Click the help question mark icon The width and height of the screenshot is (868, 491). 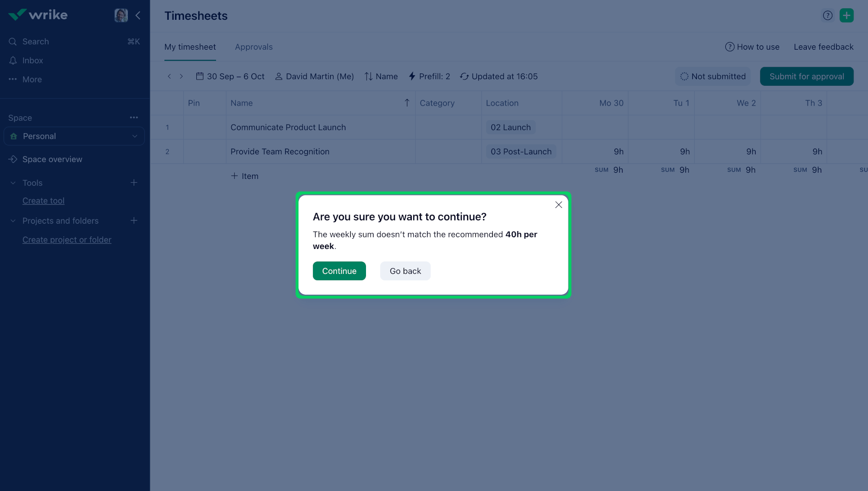pos(827,15)
